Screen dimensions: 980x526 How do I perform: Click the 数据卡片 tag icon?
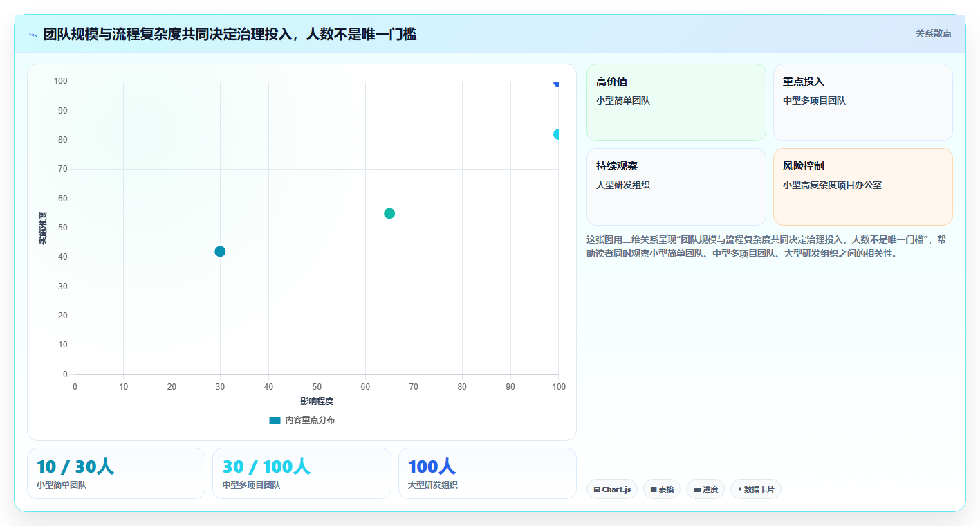739,489
